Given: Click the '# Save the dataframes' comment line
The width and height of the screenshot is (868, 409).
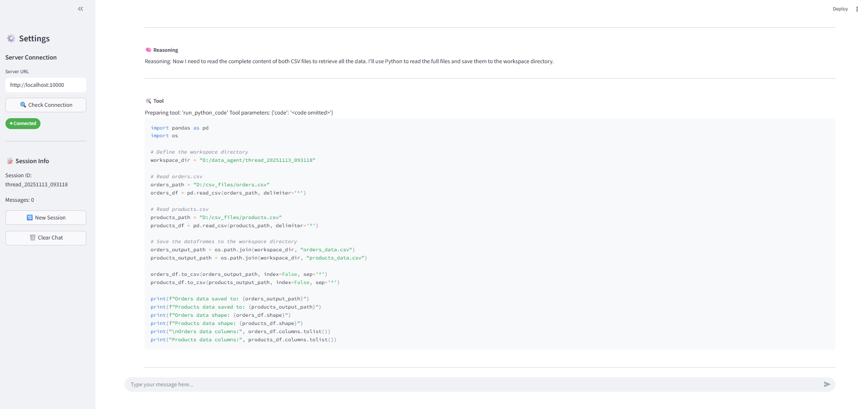Looking at the screenshot, I should tap(224, 242).
